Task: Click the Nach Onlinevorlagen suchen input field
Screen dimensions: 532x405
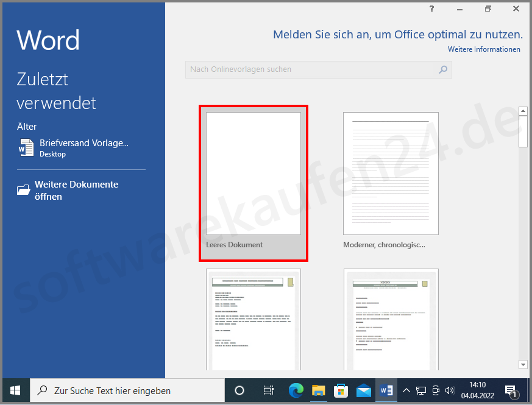Action: [x=305, y=69]
